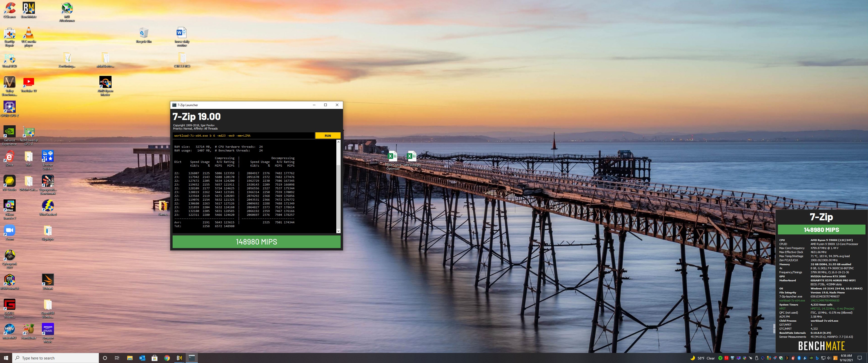Open the BenchMate desktop shortcut
The image size is (868, 363).
[29, 10]
